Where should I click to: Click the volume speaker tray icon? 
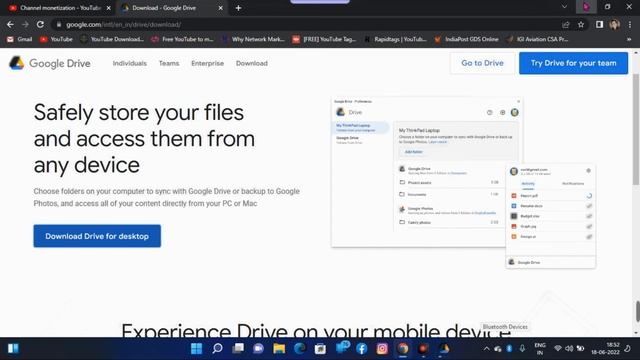point(569,349)
